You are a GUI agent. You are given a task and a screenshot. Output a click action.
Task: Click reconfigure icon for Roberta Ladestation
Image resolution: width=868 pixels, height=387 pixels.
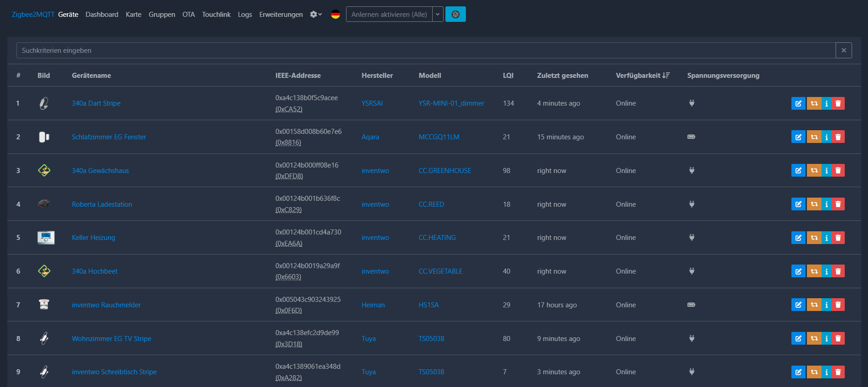coord(814,204)
